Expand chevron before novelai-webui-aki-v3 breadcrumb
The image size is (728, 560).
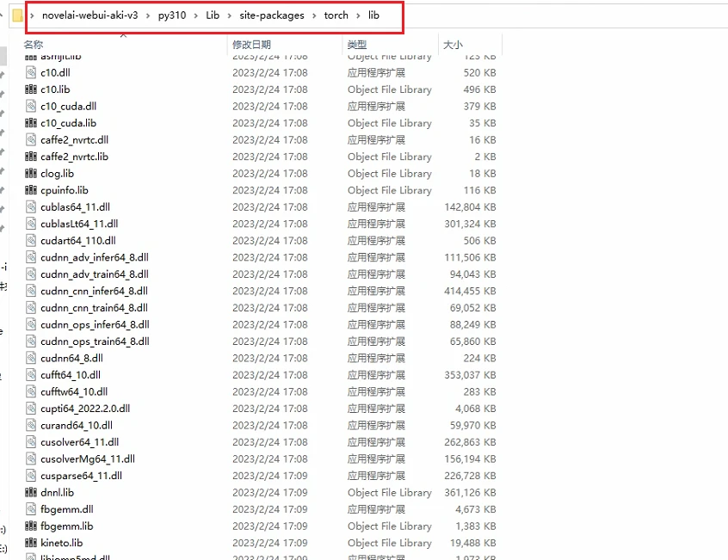coord(32,15)
